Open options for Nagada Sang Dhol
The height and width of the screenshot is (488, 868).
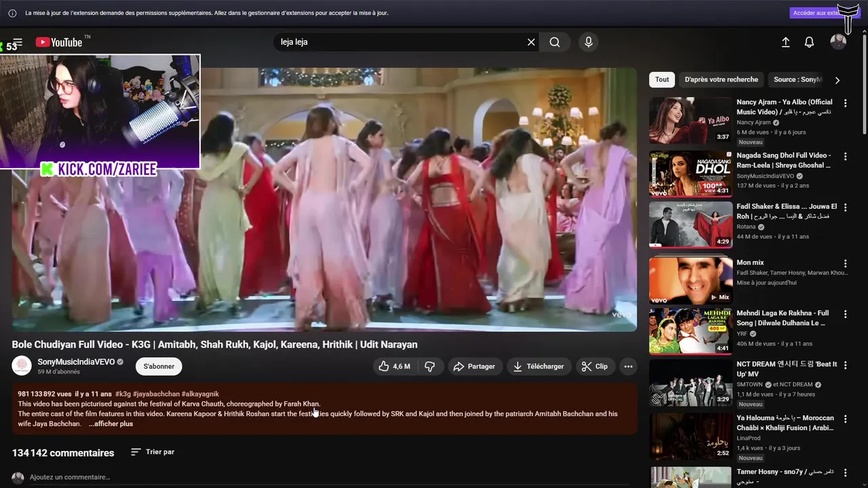[x=845, y=156]
